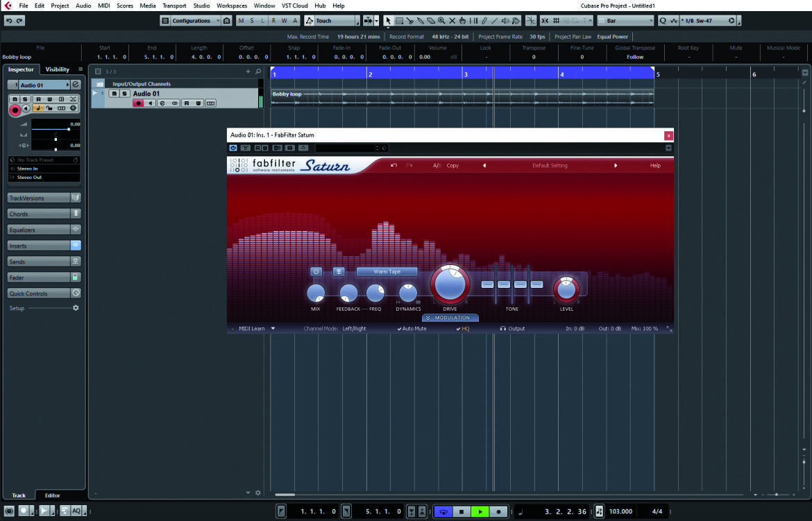Toggle Solo on the Audio 01 track
The width and height of the screenshot is (812, 521).
click(124, 94)
